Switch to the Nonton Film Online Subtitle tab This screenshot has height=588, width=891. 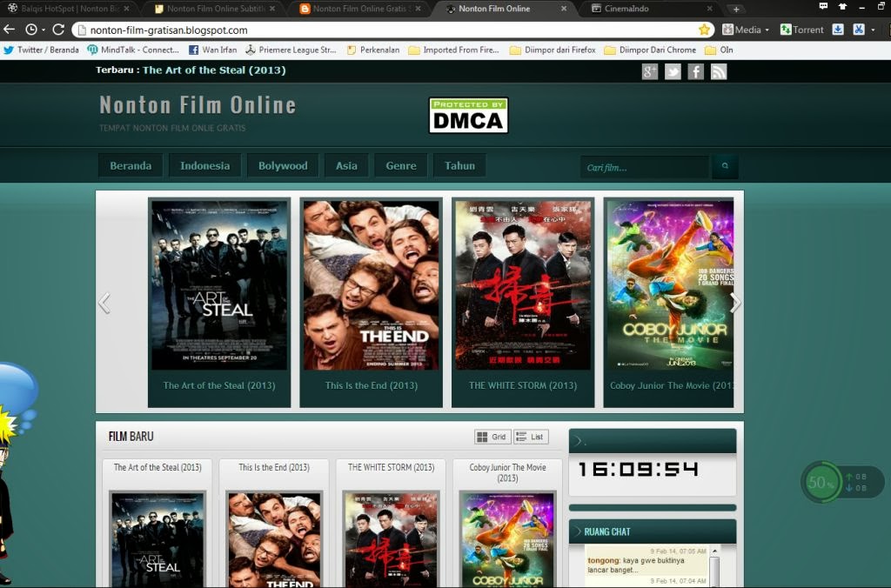coord(215,9)
